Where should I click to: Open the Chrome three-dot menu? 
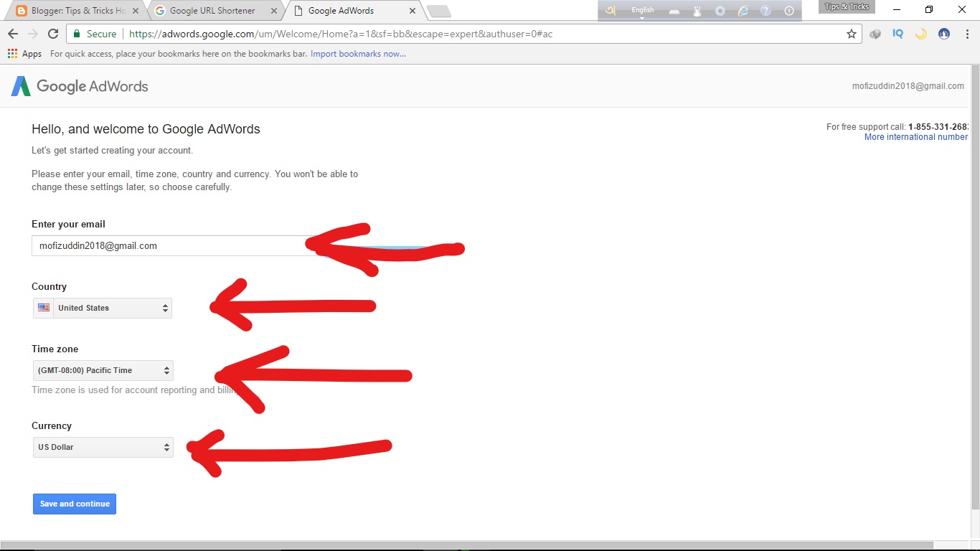click(966, 34)
